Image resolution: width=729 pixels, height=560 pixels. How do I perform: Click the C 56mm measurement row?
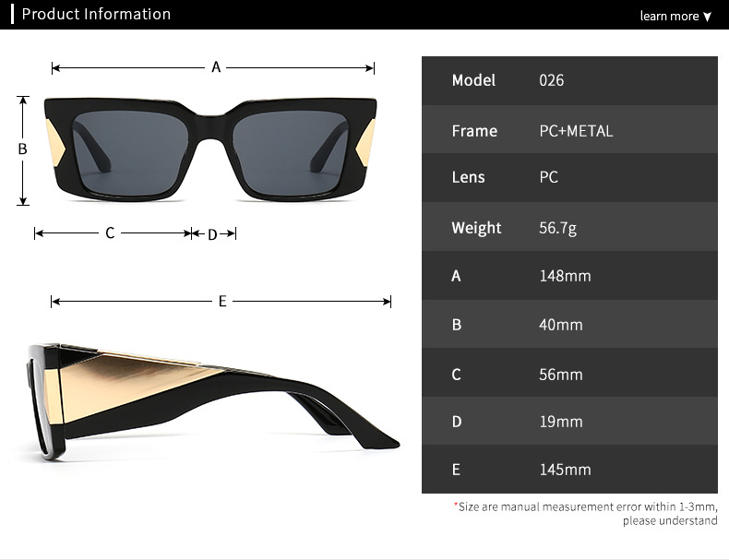click(569, 373)
